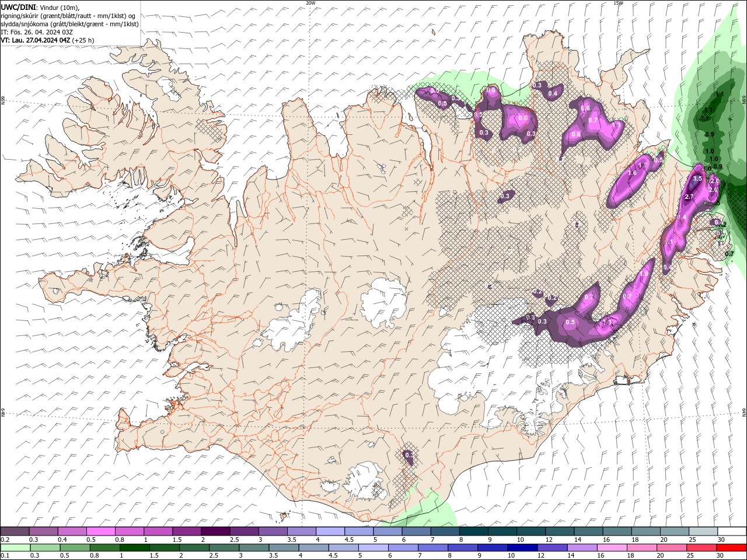Click the violet 12 rain legend swatch
Screen dimensions: 747x560
pos(552,548)
